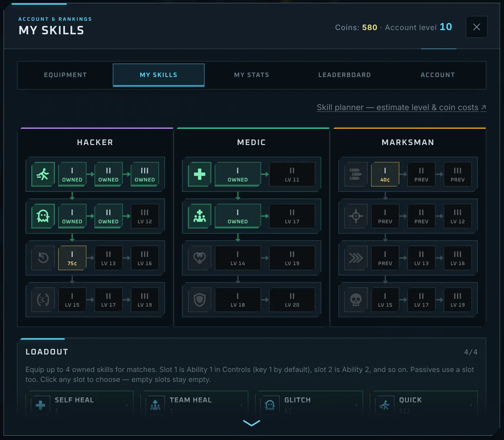Screen dimensions: 504x440
Task: Click Marksman skull tier I LV 15
Action: click(385, 300)
